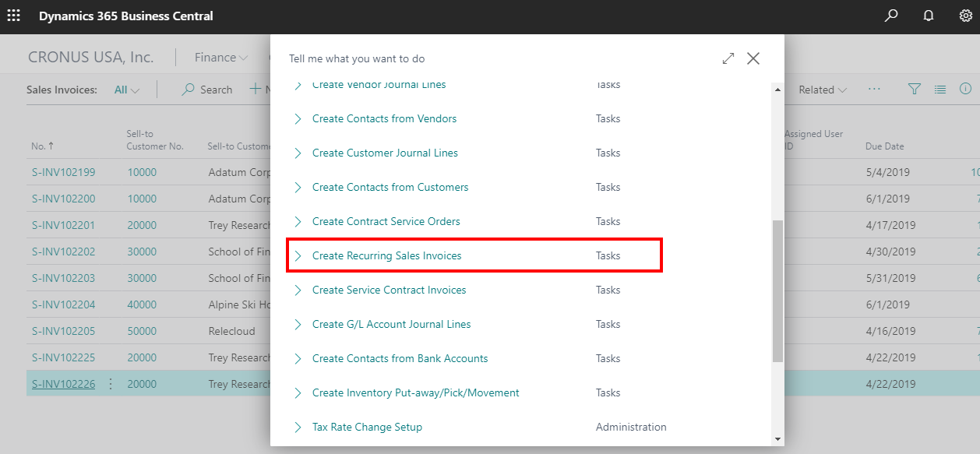Click the Tasks label beside Create Recurring Sales Invoices
This screenshot has height=454, width=980.
(608, 255)
